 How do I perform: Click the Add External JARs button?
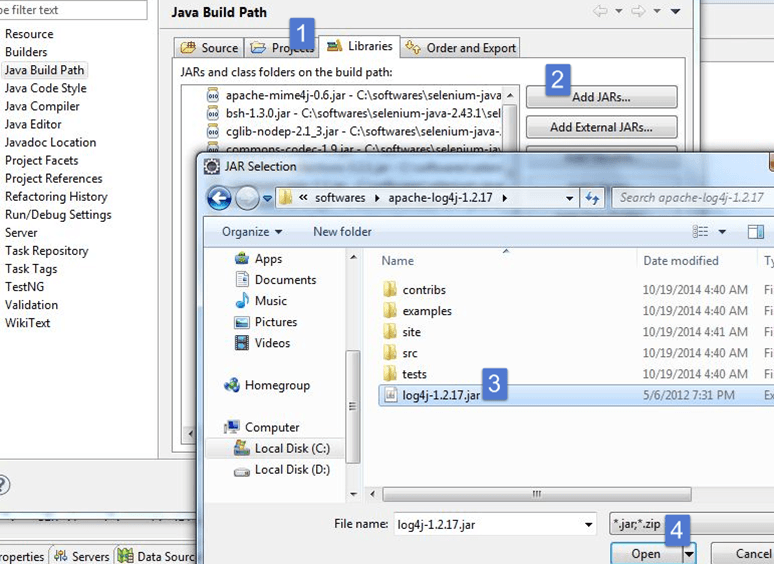601,127
